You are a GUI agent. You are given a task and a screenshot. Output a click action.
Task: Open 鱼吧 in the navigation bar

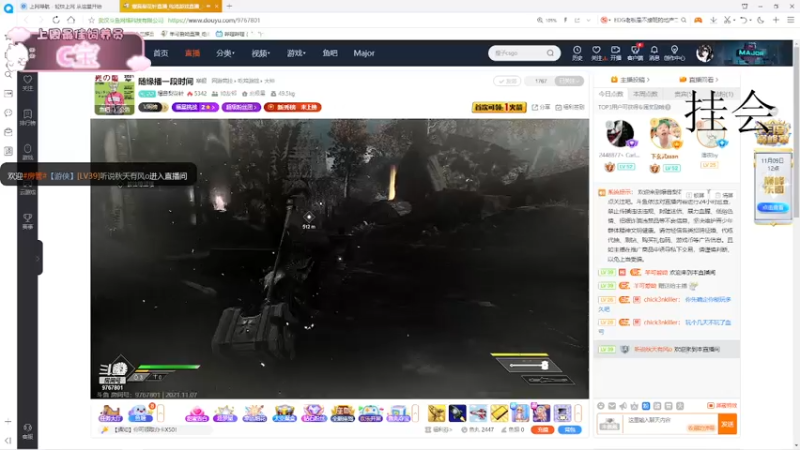pos(330,53)
